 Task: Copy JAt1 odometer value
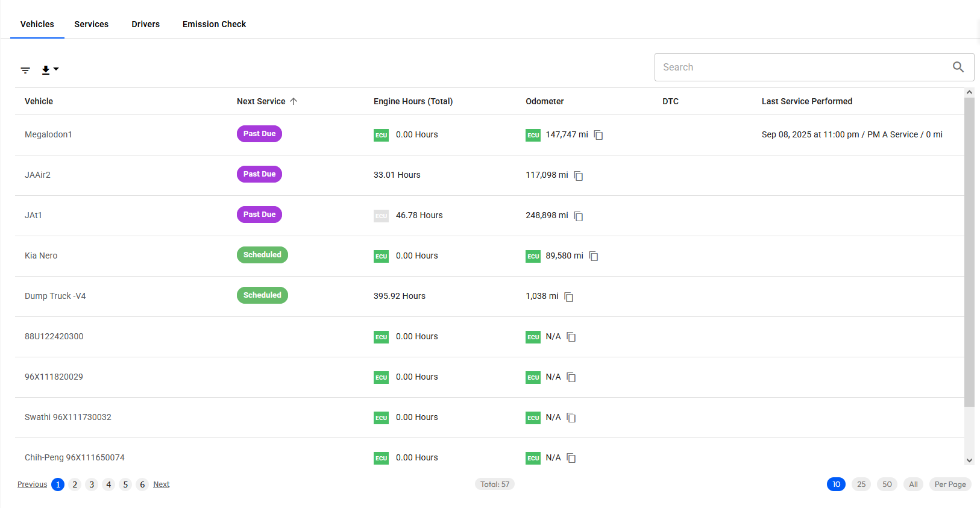[x=579, y=216]
